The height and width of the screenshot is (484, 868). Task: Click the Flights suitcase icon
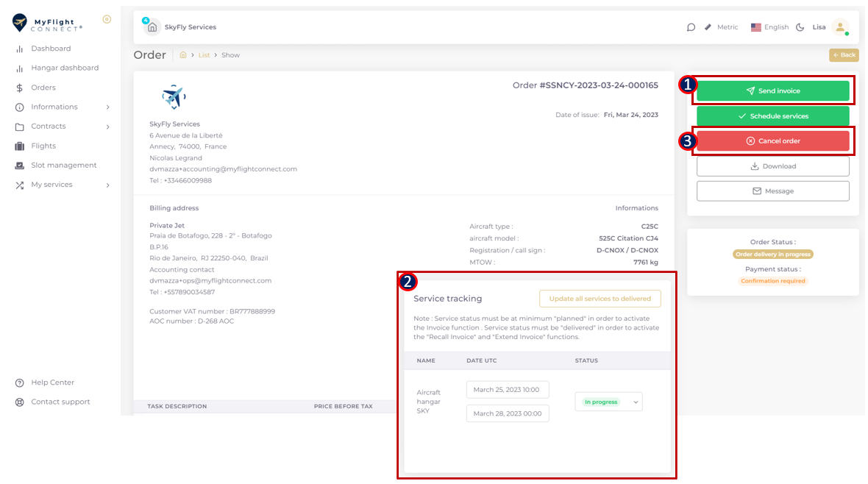[x=19, y=146]
